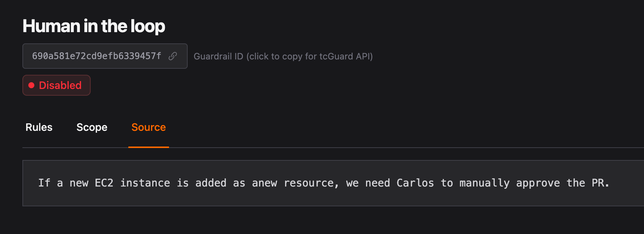Copy the guardrail ID 690a581e72cd9efb6339457f
The height and width of the screenshot is (234, 644).
97,56
